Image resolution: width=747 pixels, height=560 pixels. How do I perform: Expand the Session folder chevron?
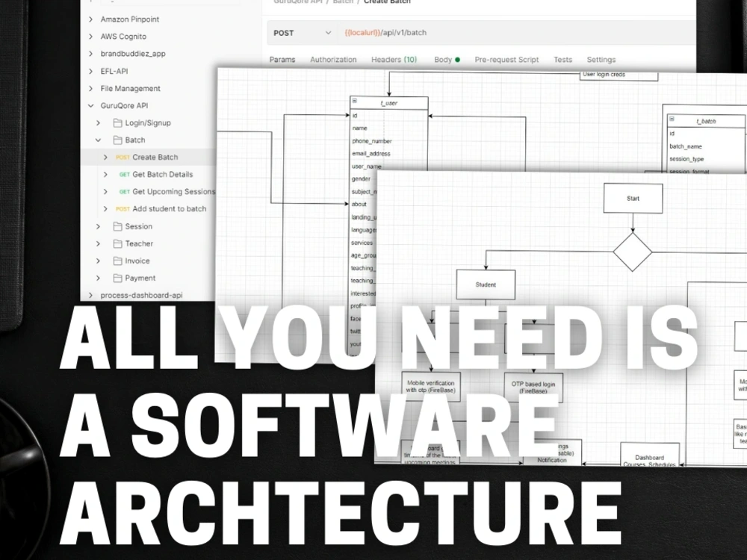click(98, 226)
